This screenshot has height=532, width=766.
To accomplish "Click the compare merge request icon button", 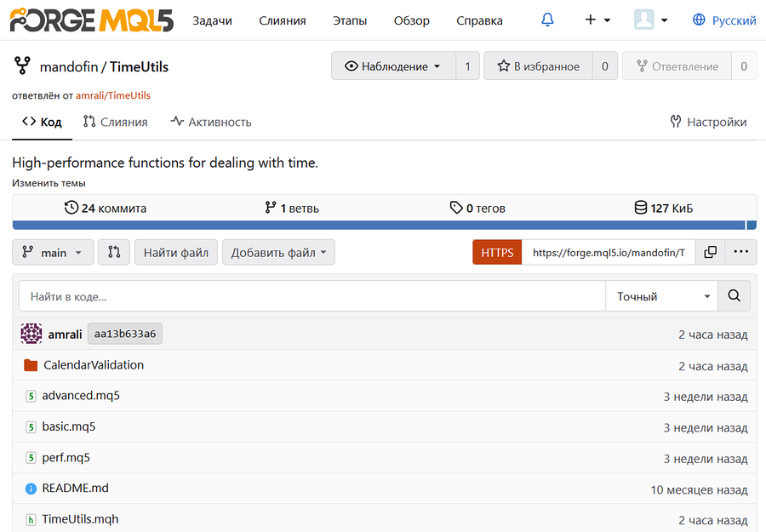I will (114, 253).
